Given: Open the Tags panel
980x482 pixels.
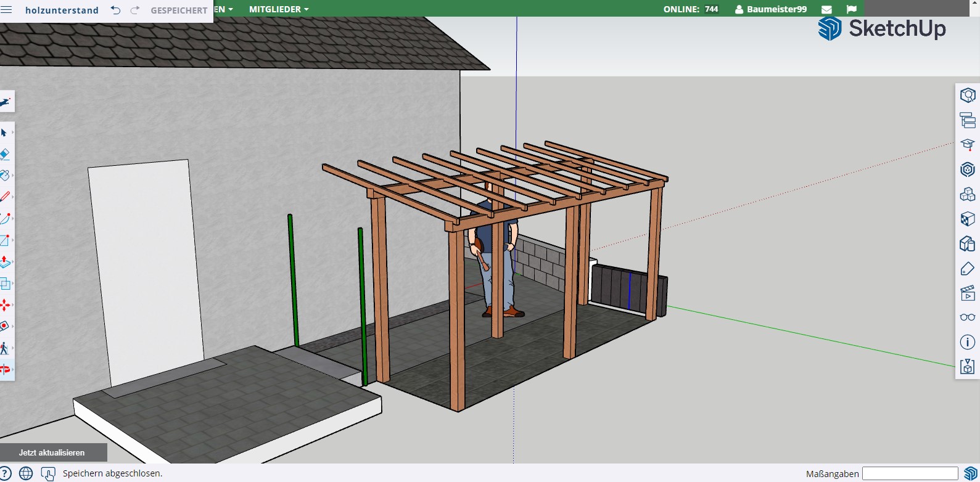Looking at the screenshot, I should click(x=967, y=269).
